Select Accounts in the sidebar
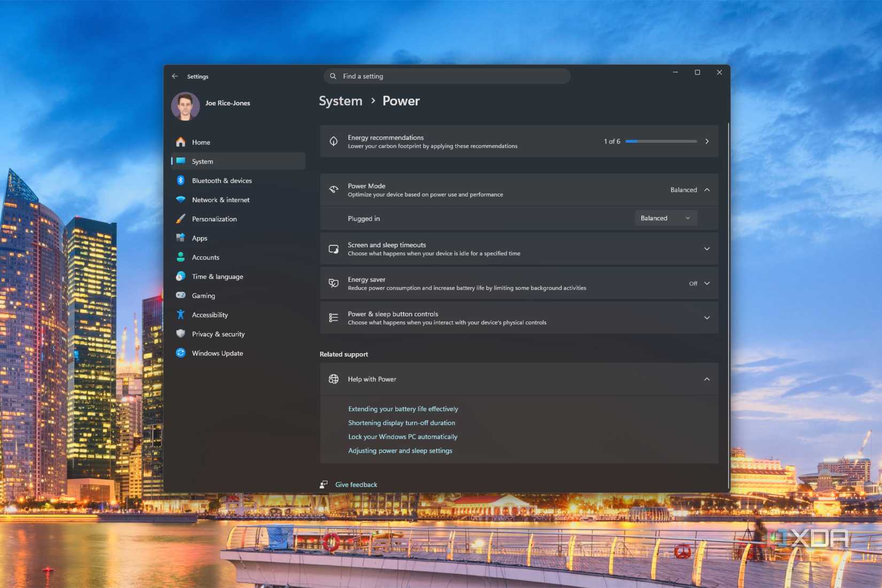Screen dimensions: 882x588 coord(238,257)
